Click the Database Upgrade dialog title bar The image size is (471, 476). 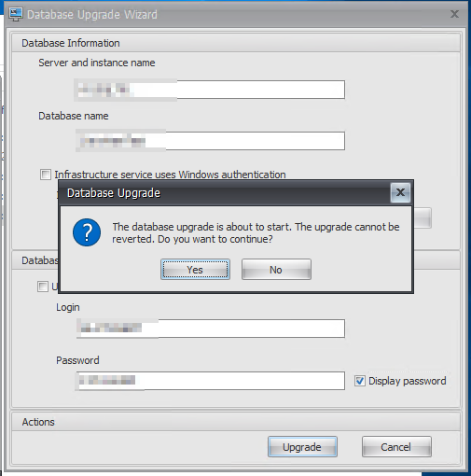click(225, 192)
